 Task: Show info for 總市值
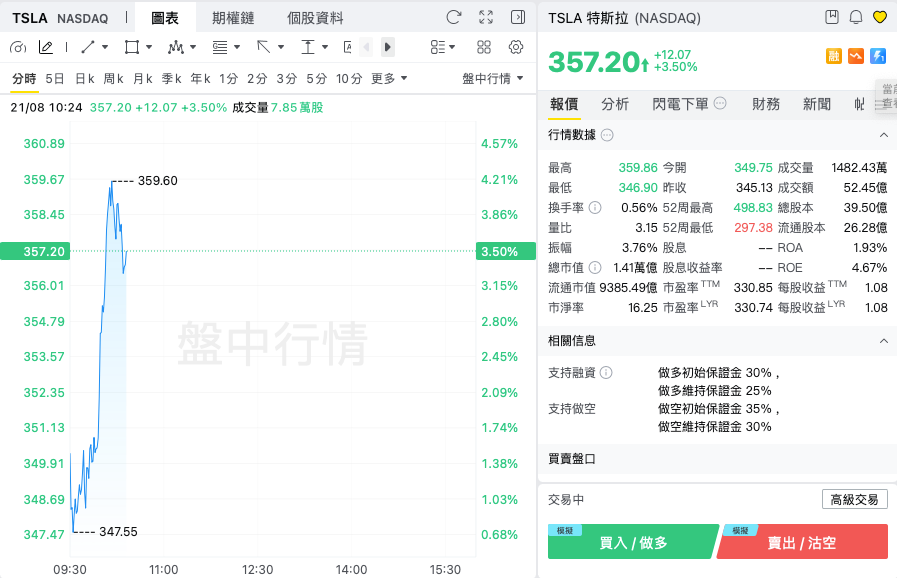point(595,267)
